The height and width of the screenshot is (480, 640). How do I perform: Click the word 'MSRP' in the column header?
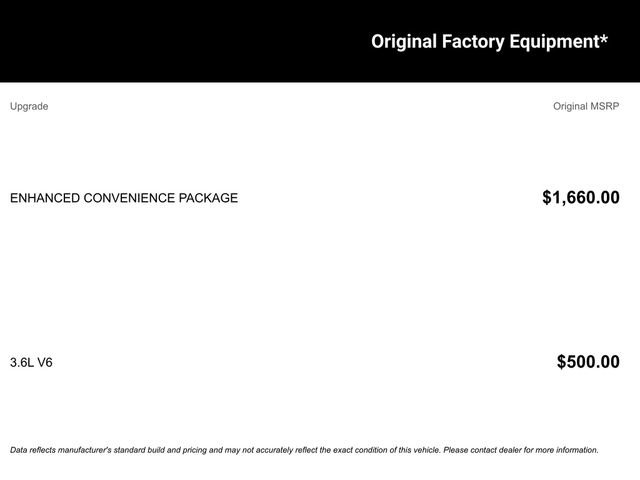[604, 106]
